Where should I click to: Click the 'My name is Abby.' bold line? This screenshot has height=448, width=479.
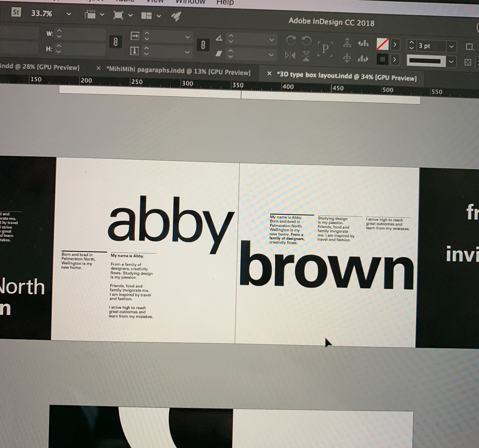[x=127, y=256]
